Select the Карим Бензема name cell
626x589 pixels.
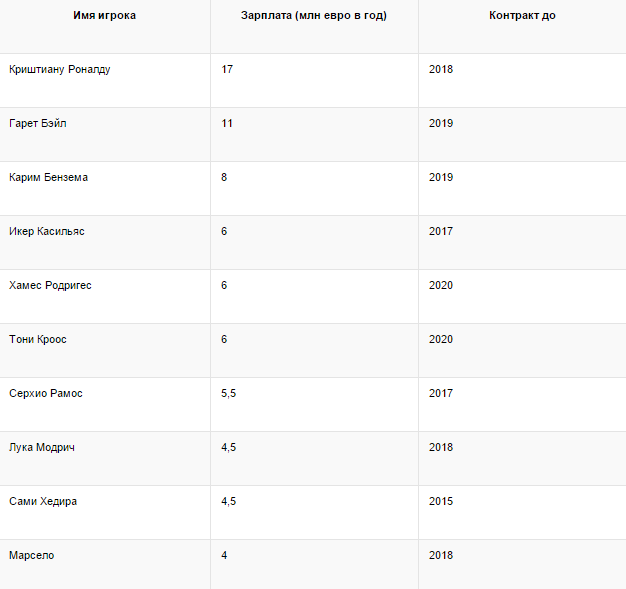pos(48,178)
